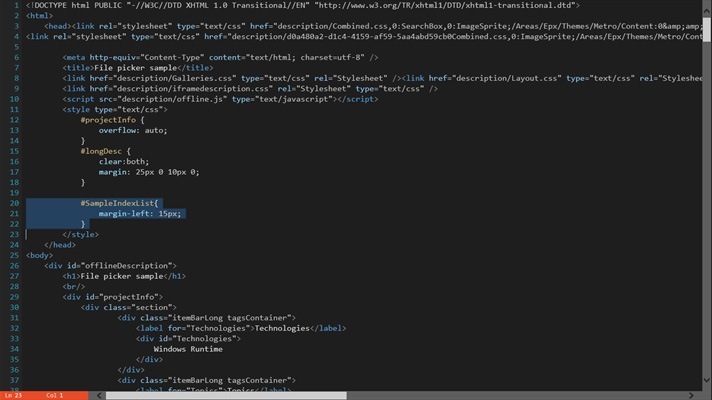The width and height of the screenshot is (712, 400).
Task: Click the vertical scrollbar thumb
Action: click(707, 30)
